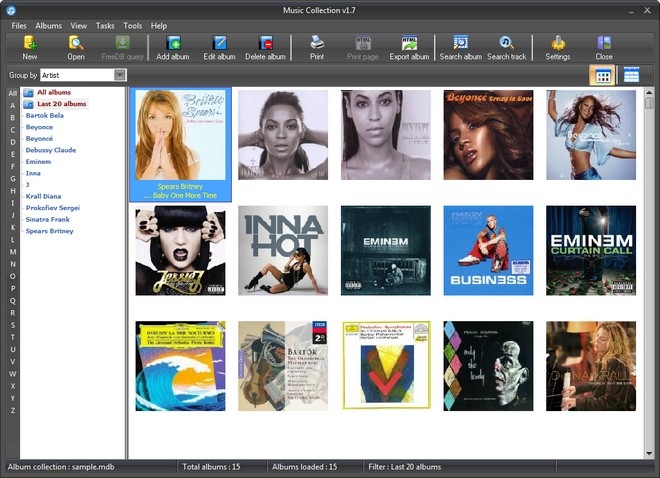This screenshot has height=478, width=660.
Task: Filter albums by letter S
Action: (x=13, y=325)
